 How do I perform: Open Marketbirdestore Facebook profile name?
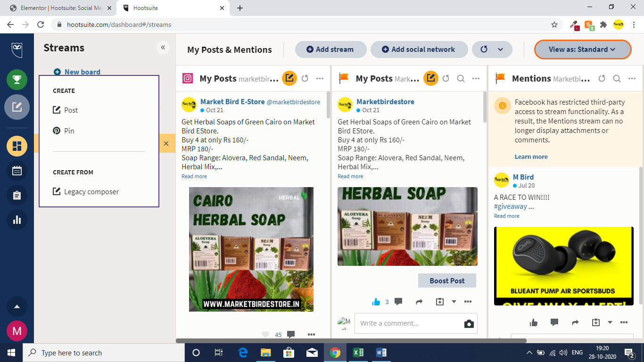tap(385, 101)
